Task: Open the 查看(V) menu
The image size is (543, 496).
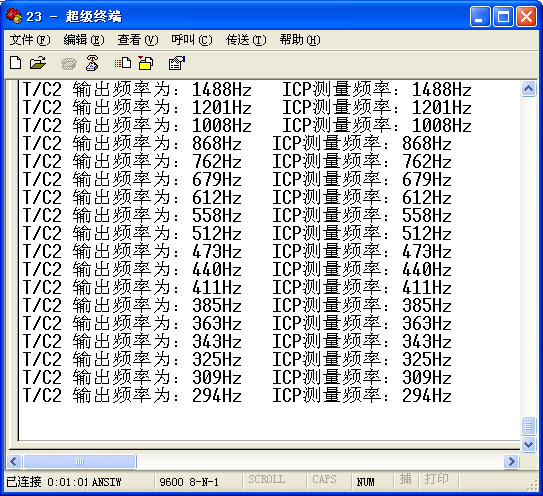Action: point(138,40)
